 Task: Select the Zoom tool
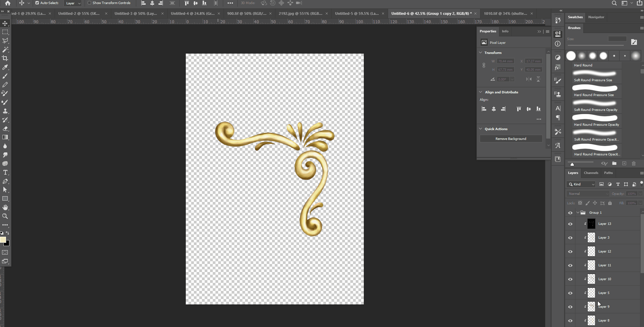[x=5, y=216]
